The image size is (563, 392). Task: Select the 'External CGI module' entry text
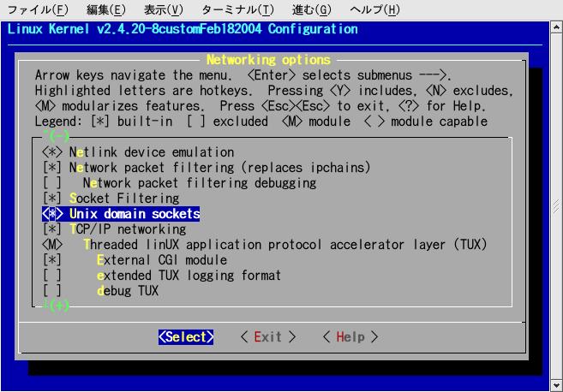tap(162, 260)
